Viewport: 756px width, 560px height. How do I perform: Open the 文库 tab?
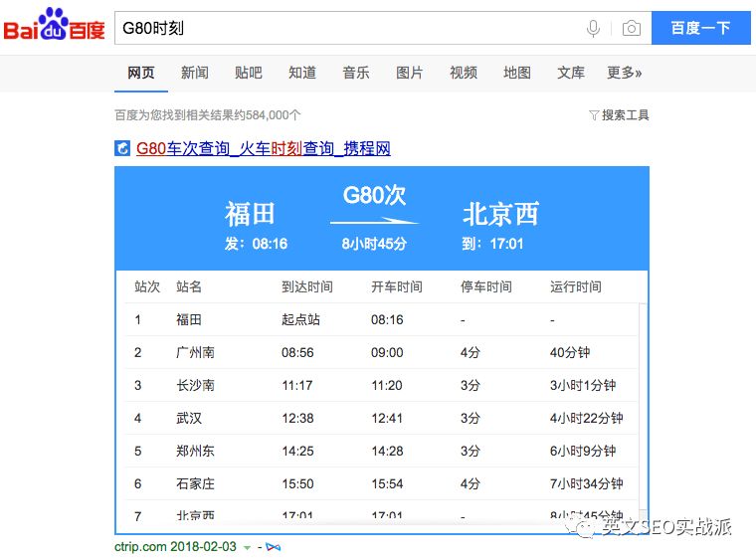click(571, 73)
